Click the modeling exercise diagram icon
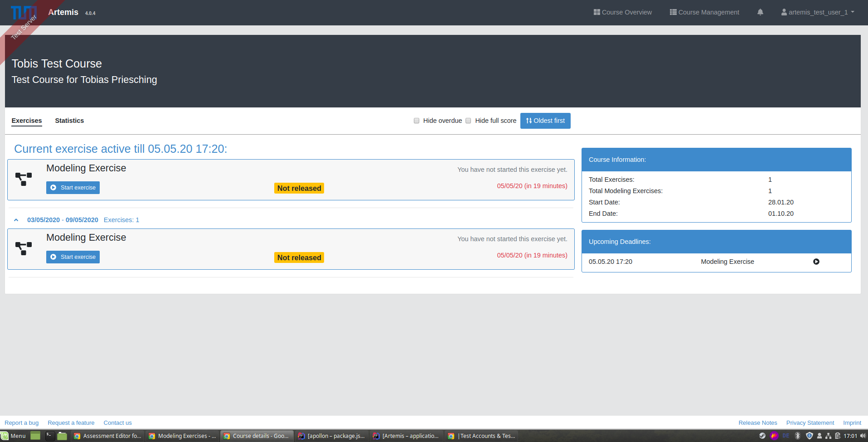The height and width of the screenshot is (442, 868). 23,179
